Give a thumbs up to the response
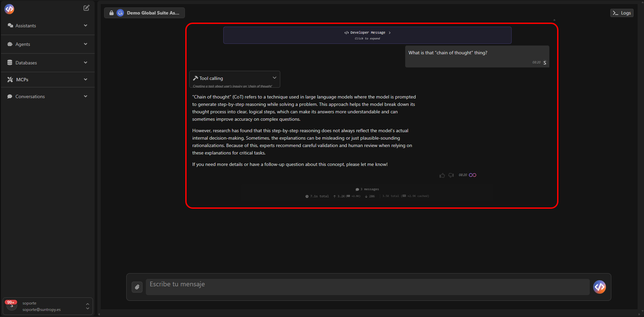Viewport: 644px width, 317px height. 442,175
